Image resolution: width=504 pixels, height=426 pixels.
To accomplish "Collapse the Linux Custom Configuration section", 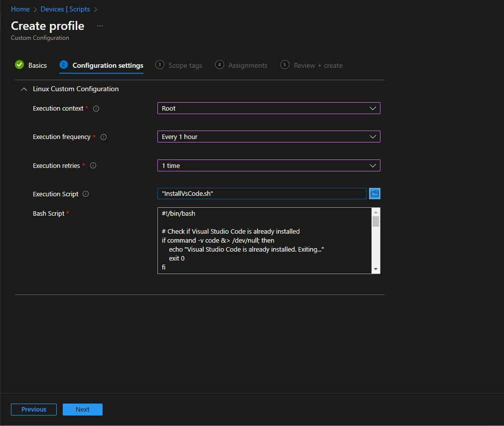I will pyautogui.click(x=24, y=89).
